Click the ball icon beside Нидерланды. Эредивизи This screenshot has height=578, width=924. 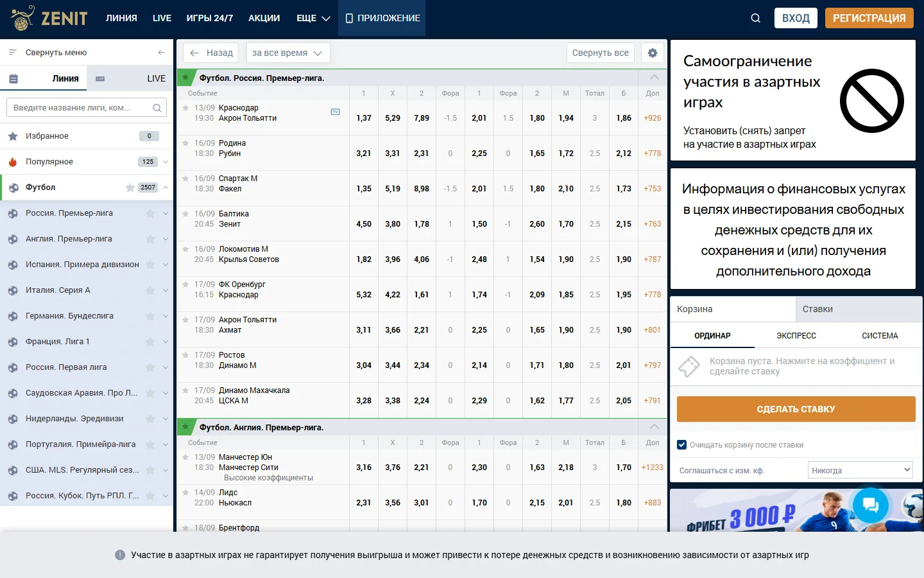(13, 419)
